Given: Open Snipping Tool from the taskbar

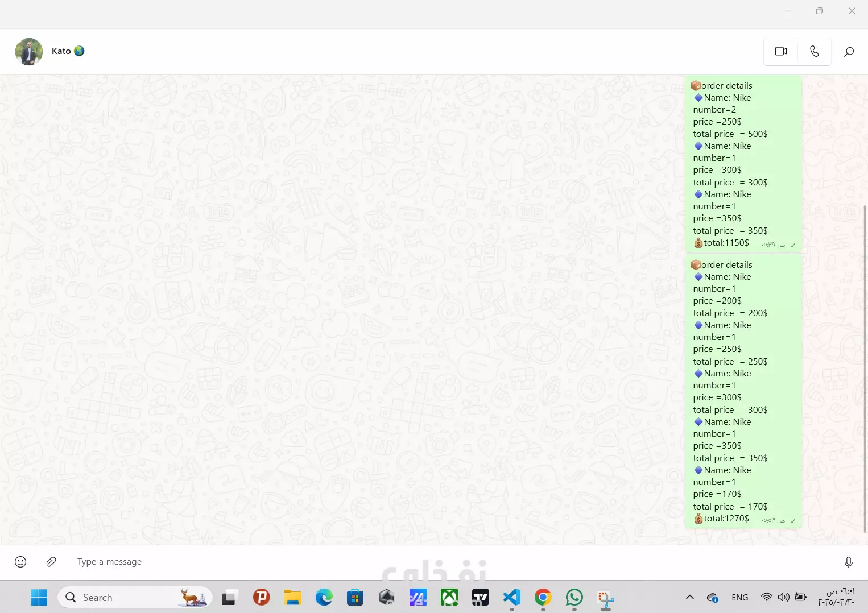Looking at the screenshot, I should coord(606,598).
